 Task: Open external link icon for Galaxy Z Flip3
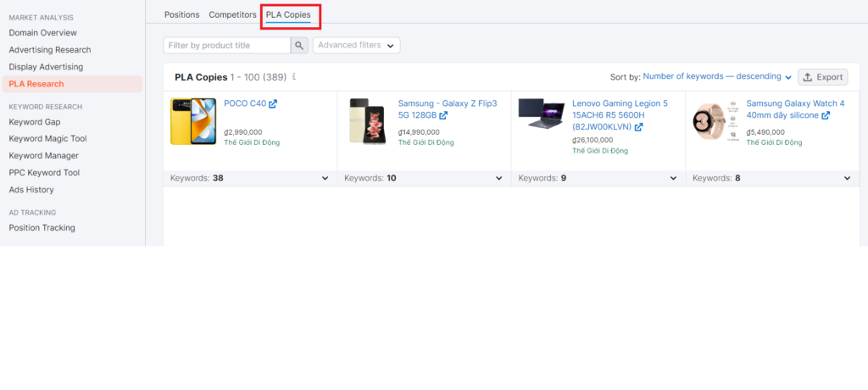(443, 116)
